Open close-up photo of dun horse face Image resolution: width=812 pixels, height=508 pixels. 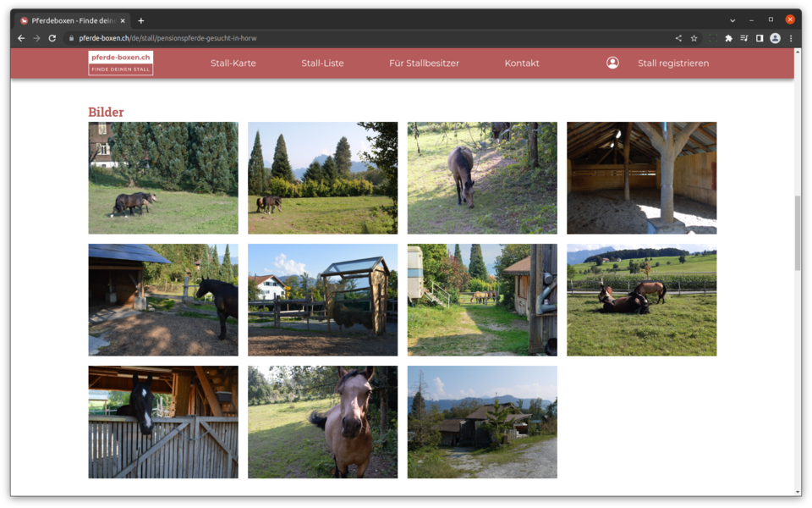(x=322, y=422)
